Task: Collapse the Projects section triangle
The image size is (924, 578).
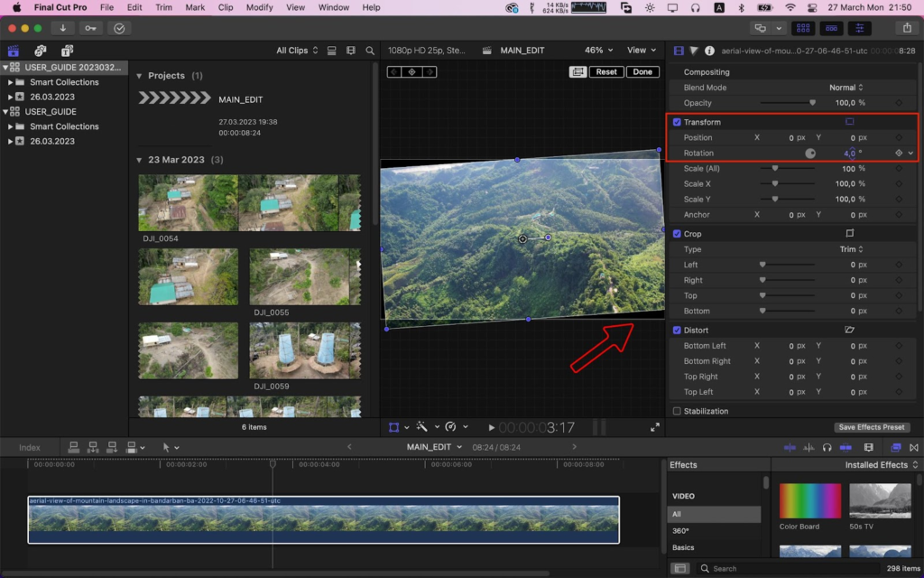Action: pos(139,76)
